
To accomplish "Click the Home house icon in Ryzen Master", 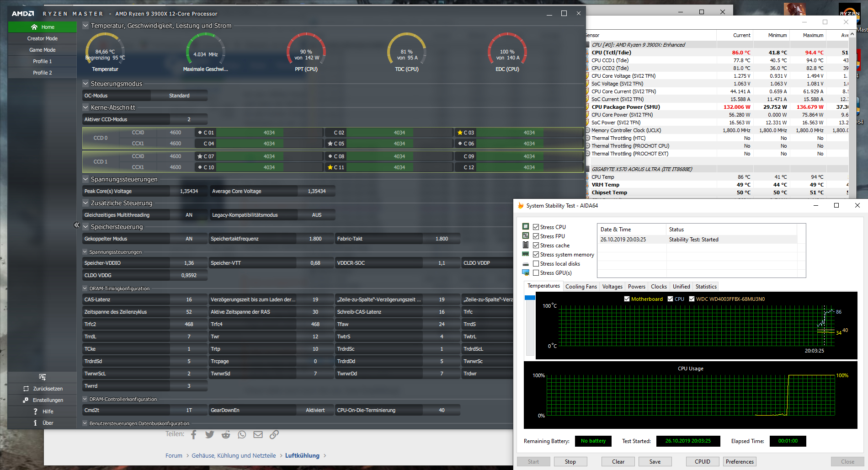I will [x=34, y=27].
